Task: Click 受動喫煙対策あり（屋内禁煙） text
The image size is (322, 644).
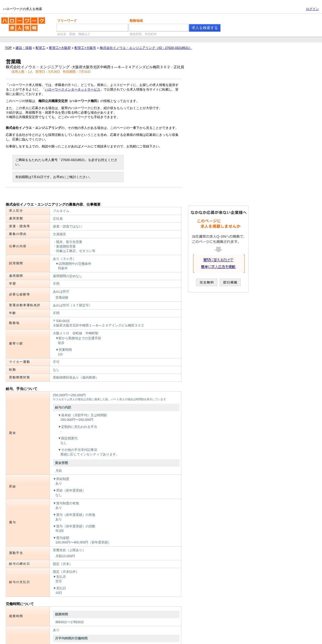Action: 76,378
